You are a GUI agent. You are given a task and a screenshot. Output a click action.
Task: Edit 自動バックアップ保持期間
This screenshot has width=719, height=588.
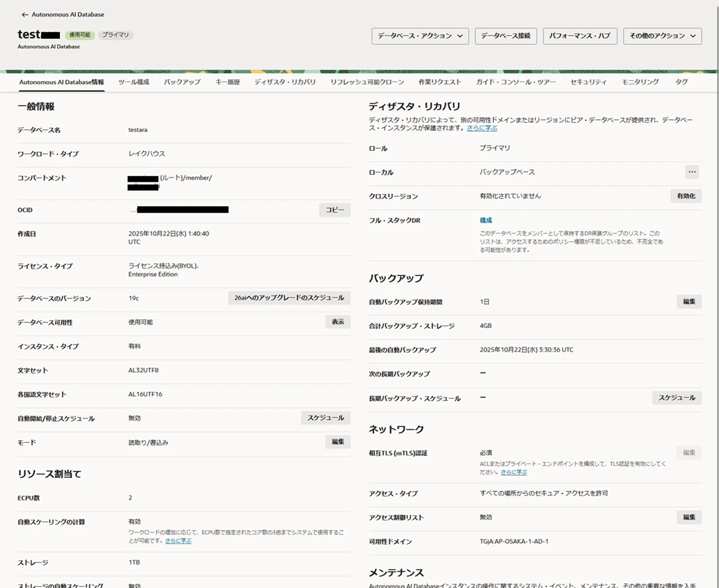coord(689,302)
